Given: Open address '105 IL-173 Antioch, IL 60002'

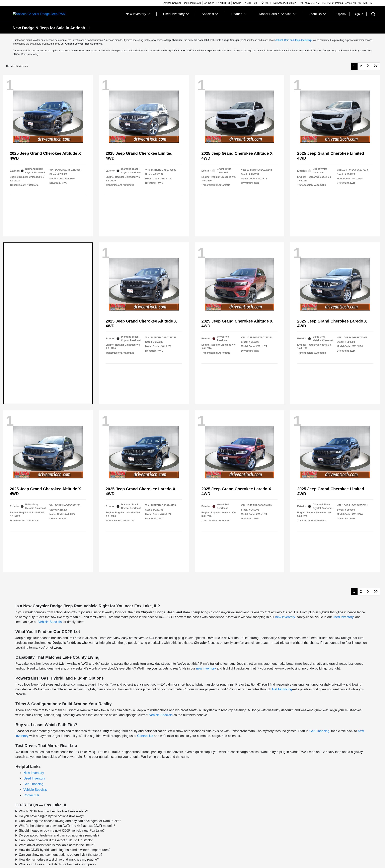Looking at the screenshot, I should coord(280,3).
